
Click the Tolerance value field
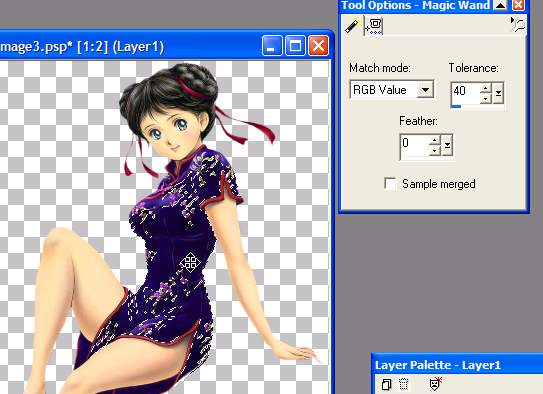[466, 92]
